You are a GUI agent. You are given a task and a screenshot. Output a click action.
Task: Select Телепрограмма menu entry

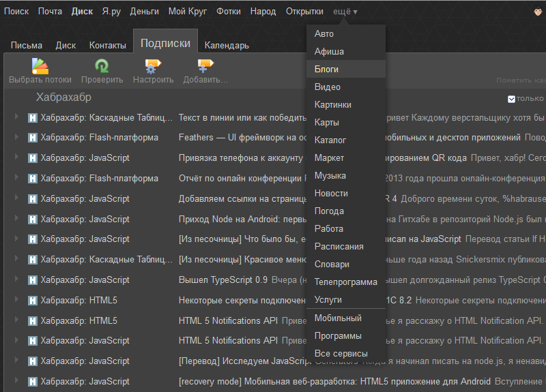point(346,282)
